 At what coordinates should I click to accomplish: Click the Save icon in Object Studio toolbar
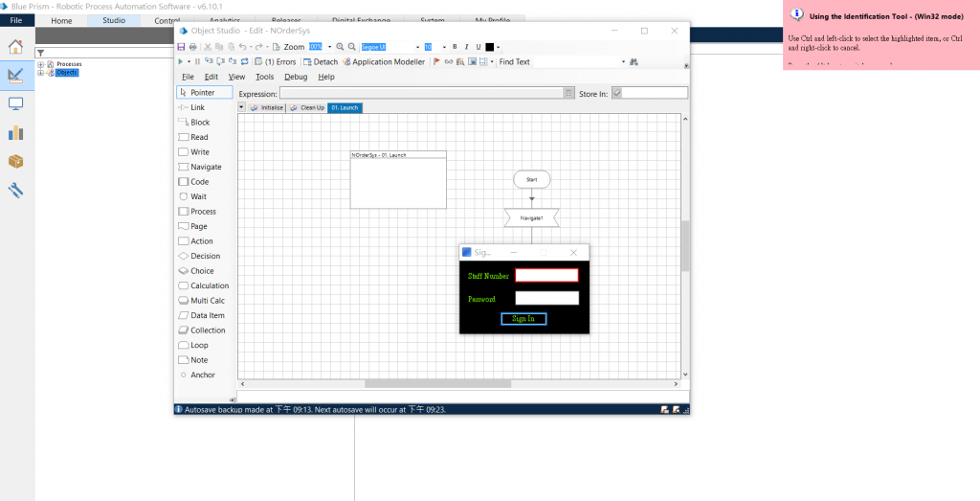click(x=181, y=47)
